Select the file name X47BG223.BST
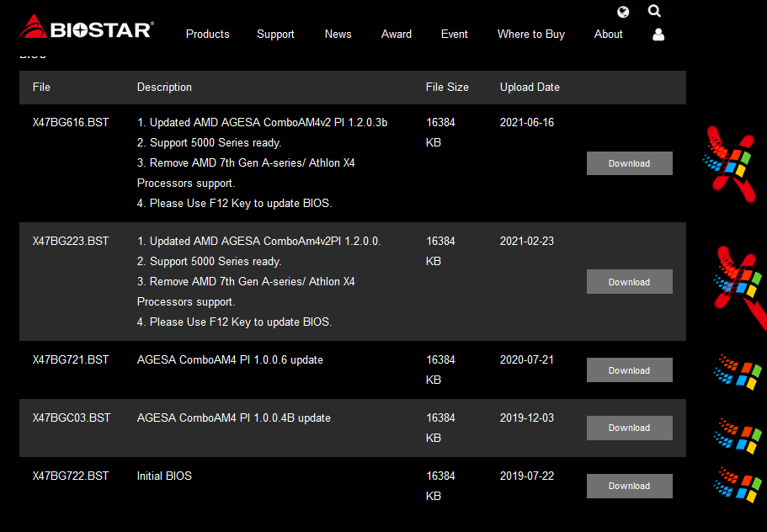The width and height of the screenshot is (767, 532). tap(71, 241)
